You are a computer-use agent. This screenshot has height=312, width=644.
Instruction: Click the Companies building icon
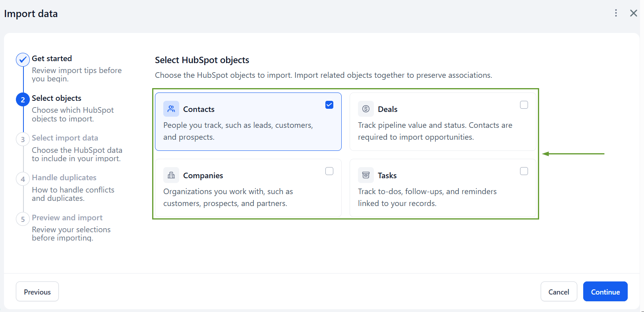[171, 175]
